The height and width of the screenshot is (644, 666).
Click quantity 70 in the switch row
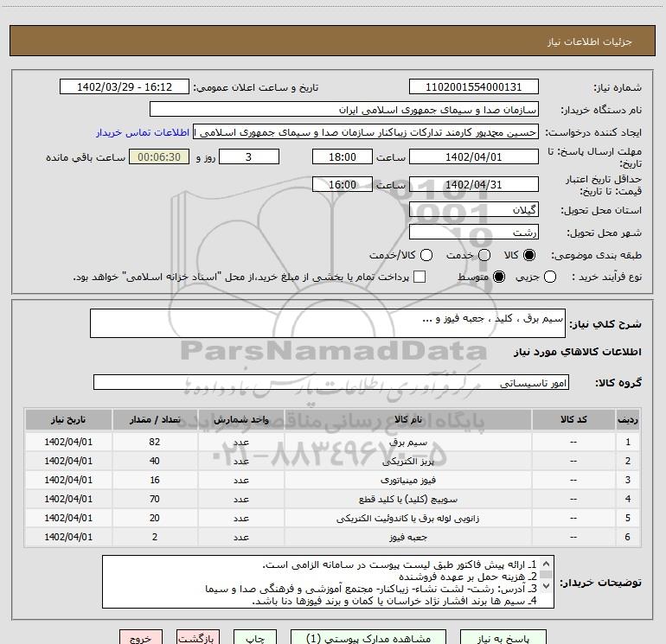(x=155, y=500)
